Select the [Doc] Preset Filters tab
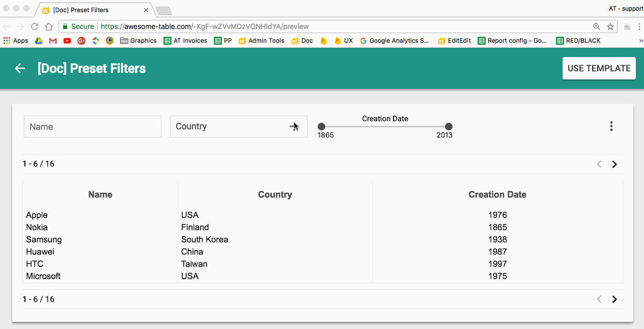The height and width of the screenshot is (329, 644). [x=95, y=10]
